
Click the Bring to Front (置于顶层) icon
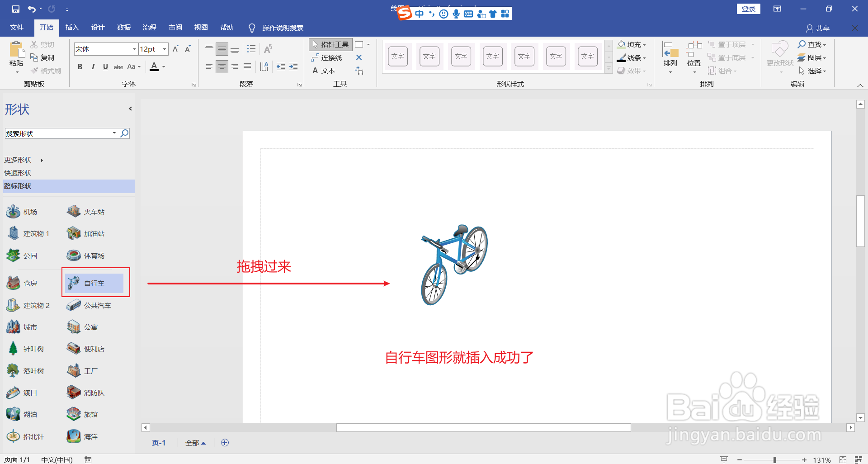click(x=712, y=44)
